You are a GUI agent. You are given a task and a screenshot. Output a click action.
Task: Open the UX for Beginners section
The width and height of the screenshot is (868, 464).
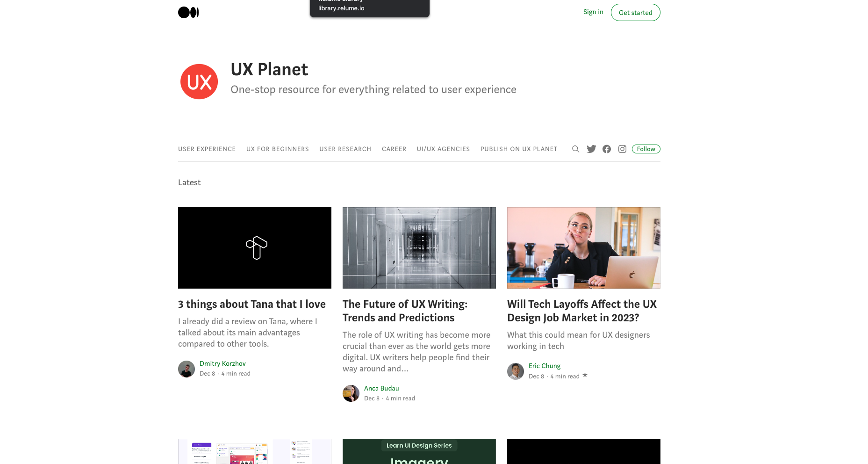pos(278,149)
